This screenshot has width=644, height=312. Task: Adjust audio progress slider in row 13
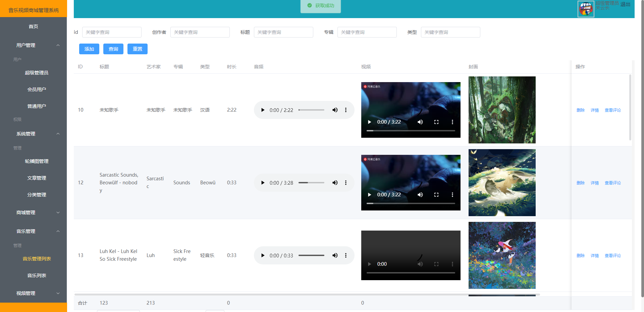coord(311,255)
